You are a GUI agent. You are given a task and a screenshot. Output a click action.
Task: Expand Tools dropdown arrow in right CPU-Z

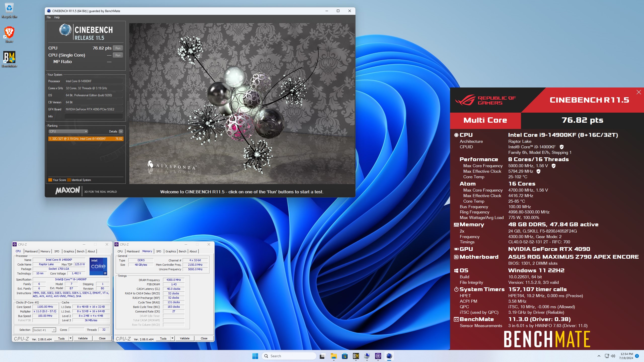tap(173, 338)
